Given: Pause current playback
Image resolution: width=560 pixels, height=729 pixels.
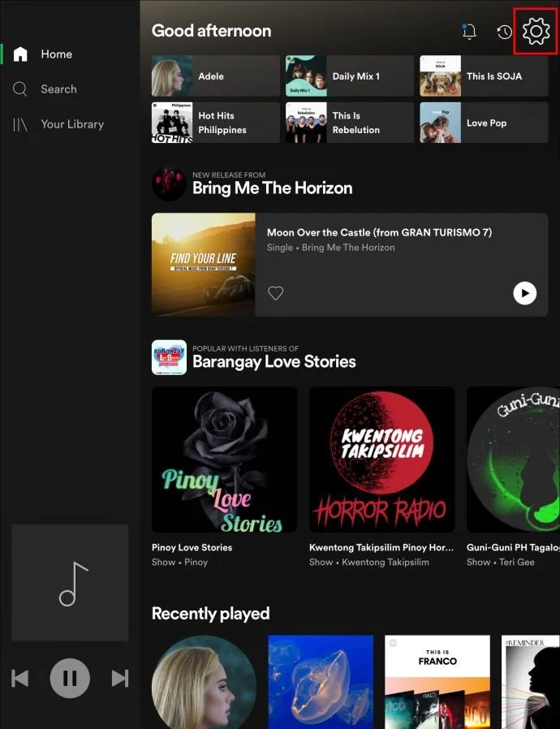Looking at the screenshot, I should pos(70,678).
